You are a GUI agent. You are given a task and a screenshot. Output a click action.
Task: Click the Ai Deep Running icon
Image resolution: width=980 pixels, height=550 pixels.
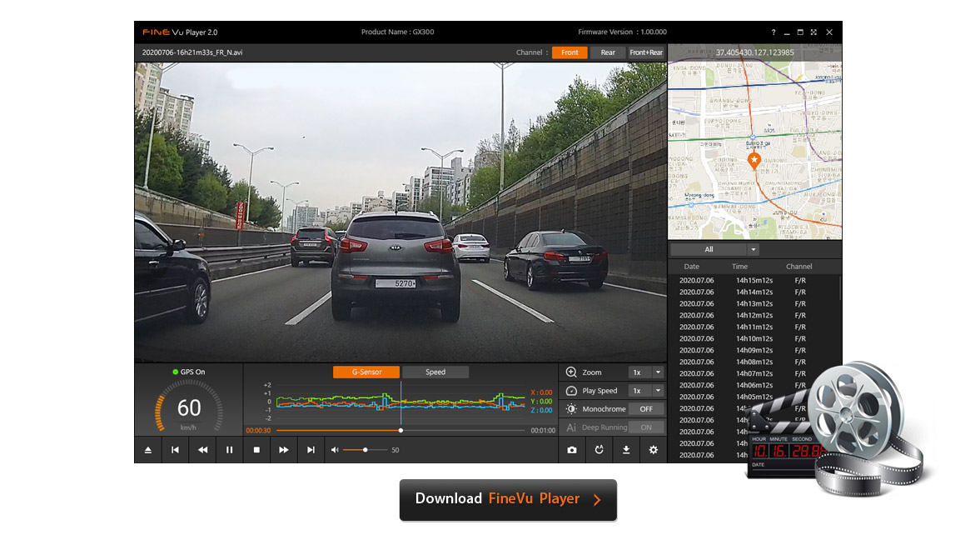point(571,427)
